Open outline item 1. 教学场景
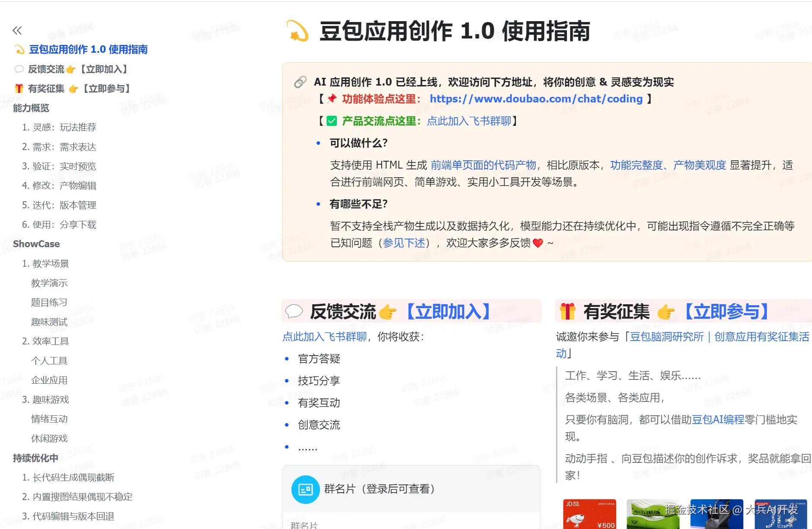Image resolution: width=812 pixels, height=529 pixels. tap(45, 264)
